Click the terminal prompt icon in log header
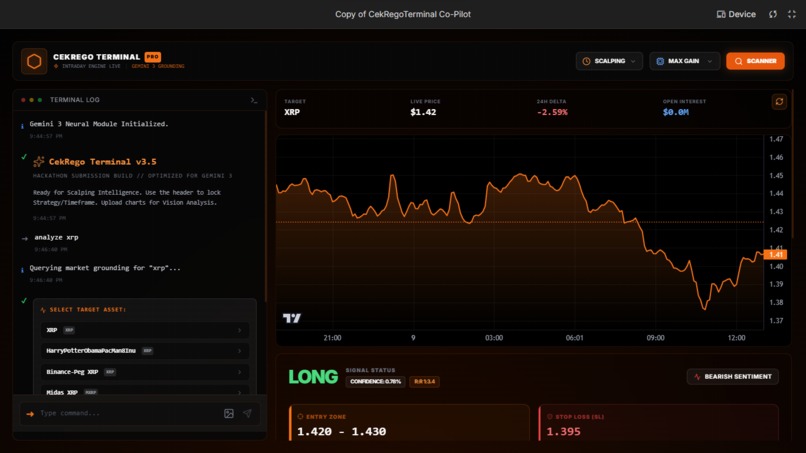806x453 pixels. 254,100
